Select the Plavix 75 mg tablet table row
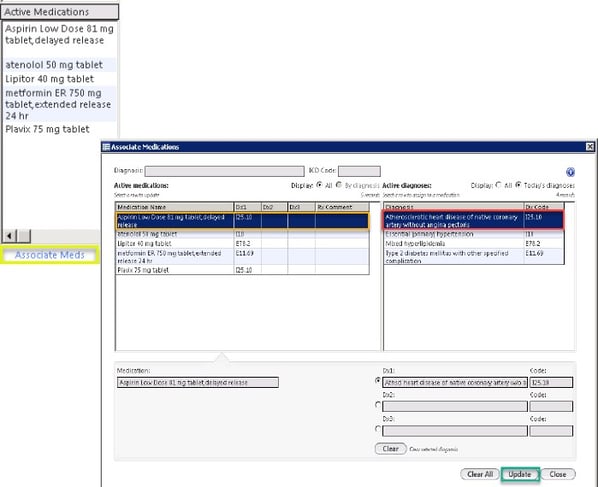This screenshot has height=487, width=598. (x=243, y=270)
